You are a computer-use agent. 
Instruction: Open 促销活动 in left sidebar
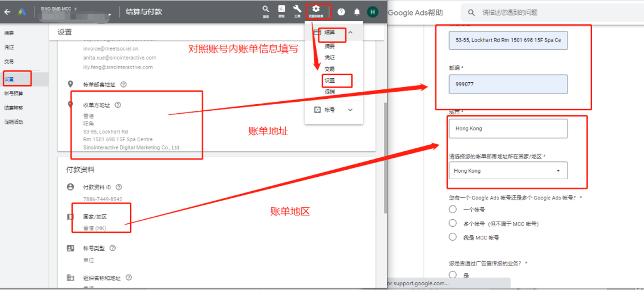14,122
